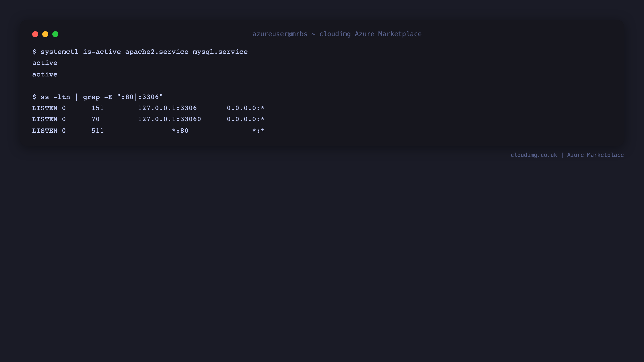Click the listening address '*:80'

(180, 131)
